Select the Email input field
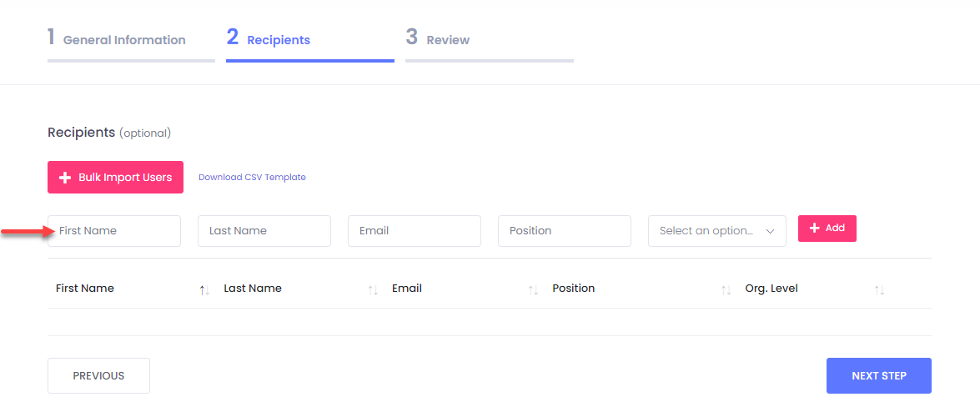Viewport: 980px width, 402px height. (x=414, y=231)
